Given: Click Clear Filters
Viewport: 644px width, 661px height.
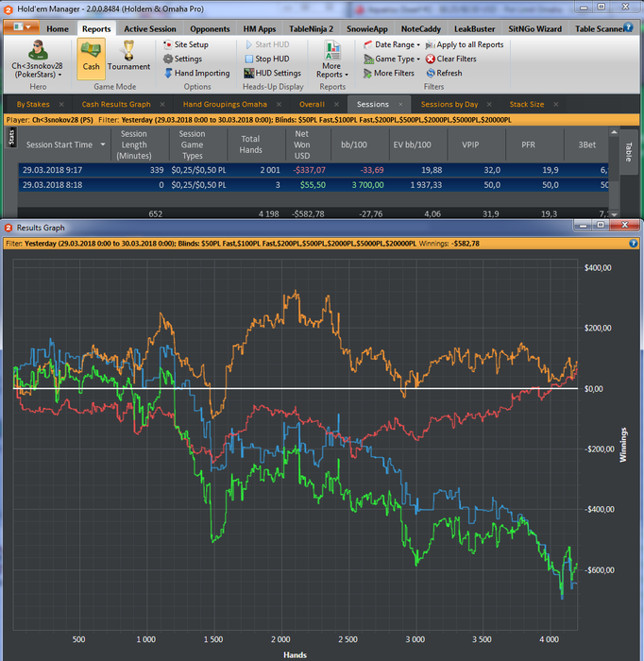Looking at the screenshot, I should (451, 59).
